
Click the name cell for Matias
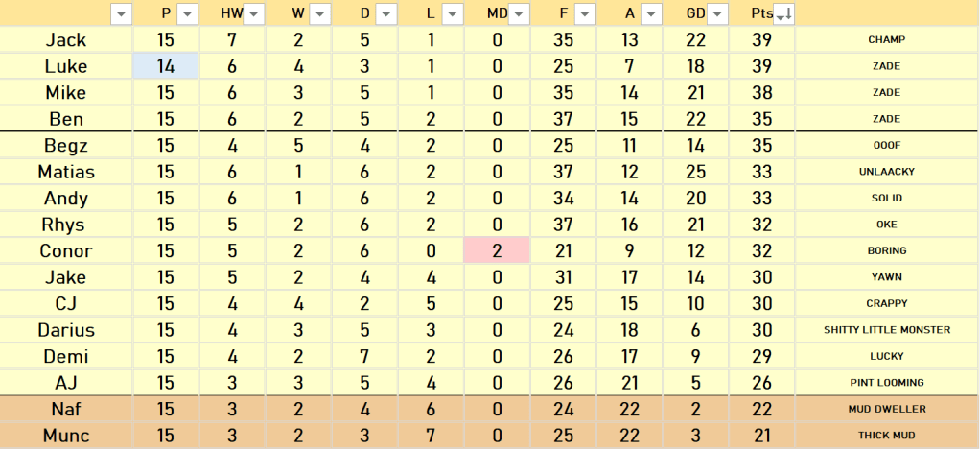[66, 173]
